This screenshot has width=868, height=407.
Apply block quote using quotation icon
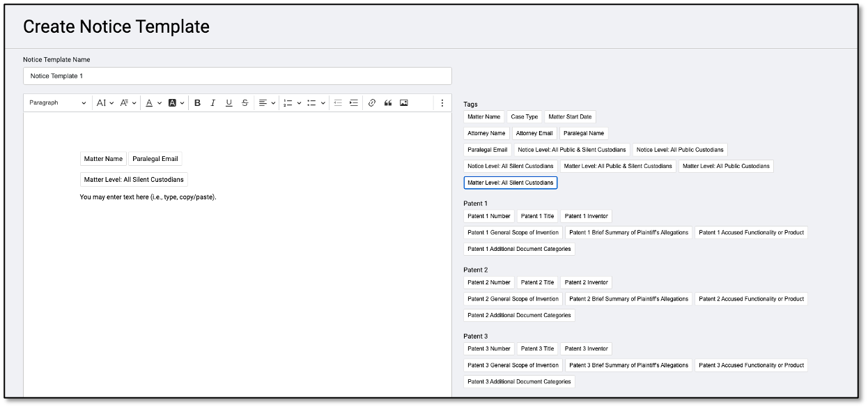388,102
